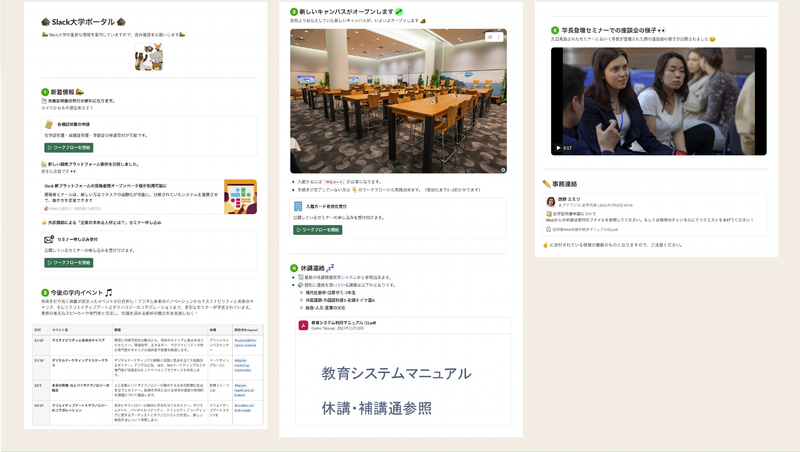The image size is (800, 452).
Task: Click the サステナビリティと未来のキャリア event name
Action: pyautogui.click(x=78, y=340)
